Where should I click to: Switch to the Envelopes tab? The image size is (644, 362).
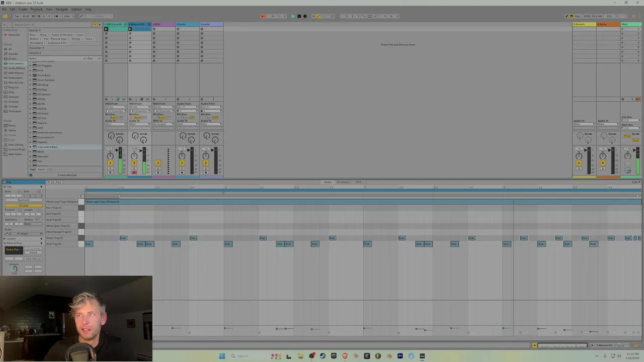[343, 182]
